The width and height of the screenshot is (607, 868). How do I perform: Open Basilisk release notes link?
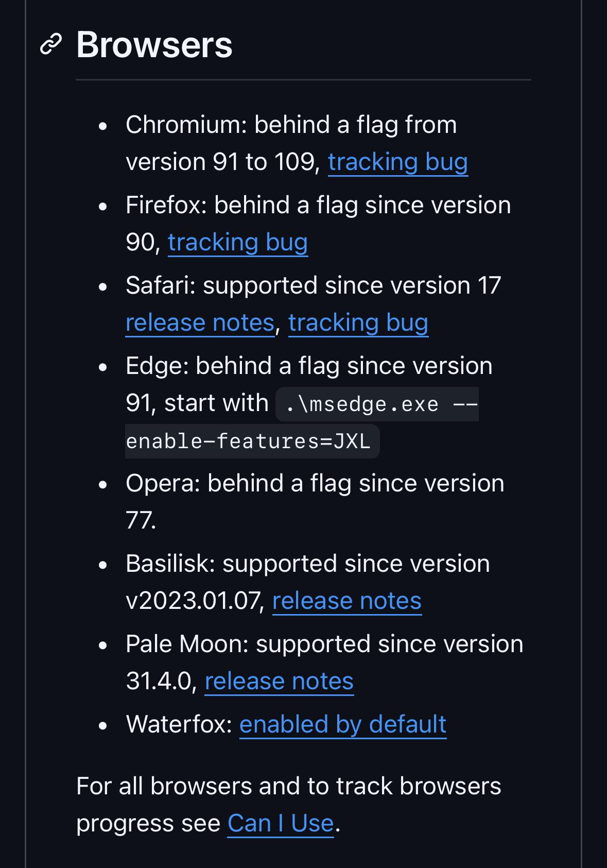(346, 601)
